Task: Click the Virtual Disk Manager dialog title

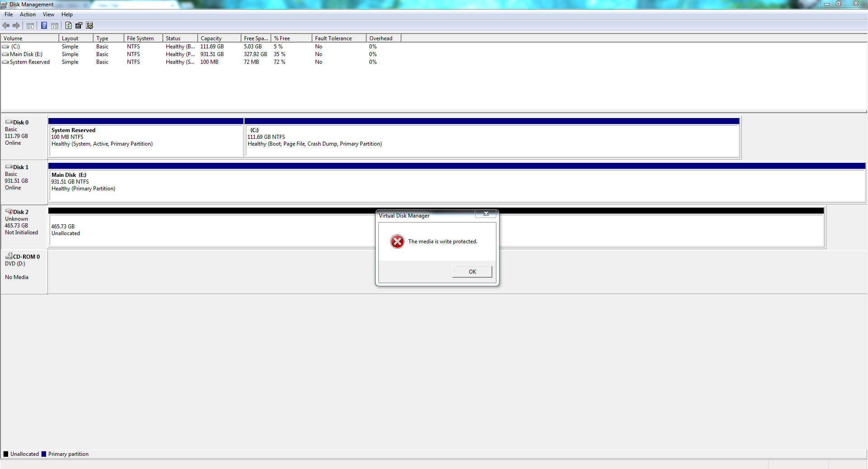Action: (404, 216)
